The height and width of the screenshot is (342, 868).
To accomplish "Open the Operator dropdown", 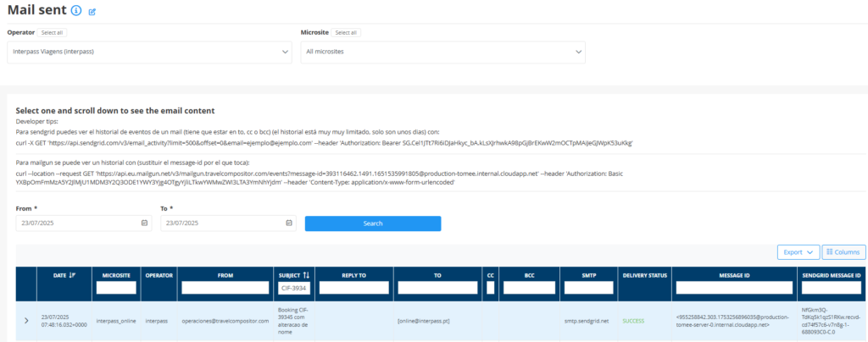I will point(150,52).
